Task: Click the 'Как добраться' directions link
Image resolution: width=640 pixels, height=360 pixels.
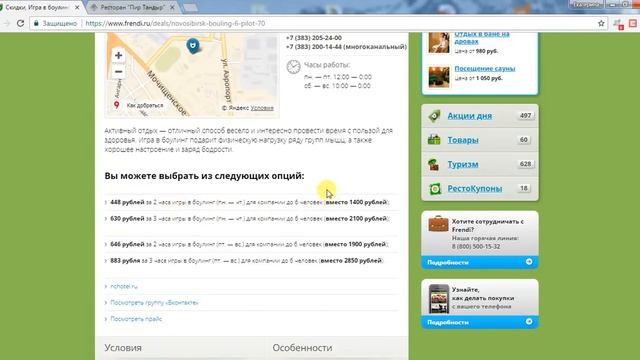Action: coord(144,105)
